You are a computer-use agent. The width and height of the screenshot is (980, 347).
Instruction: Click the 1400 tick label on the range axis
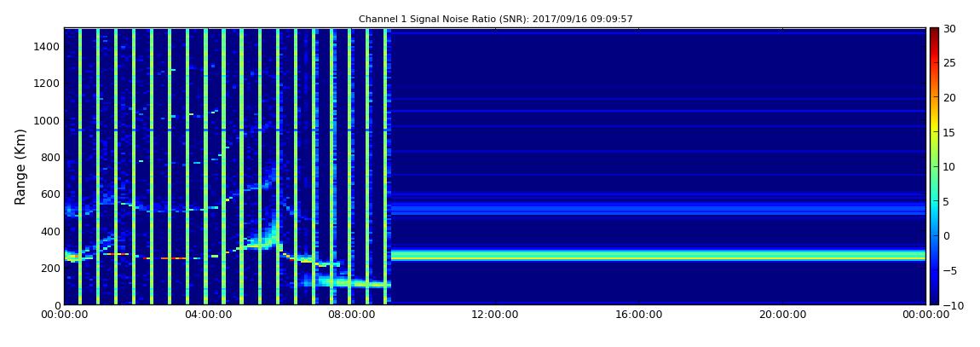tap(48, 46)
